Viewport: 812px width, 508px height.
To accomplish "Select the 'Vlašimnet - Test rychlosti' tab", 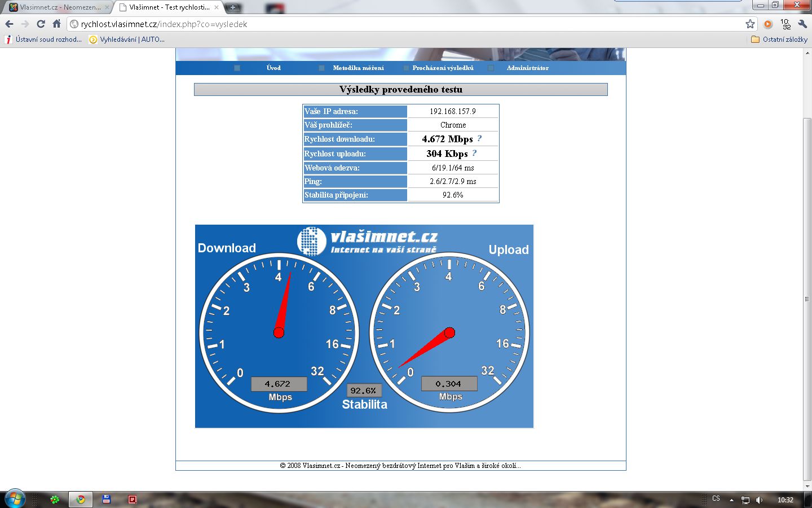I will pos(168,7).
